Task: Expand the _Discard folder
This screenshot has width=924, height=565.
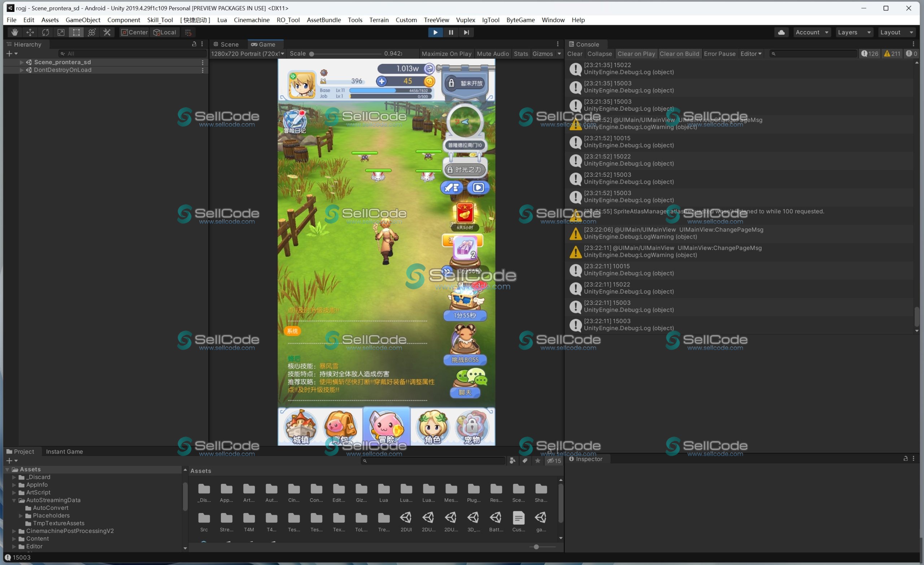Action: [x=14, y=477]
